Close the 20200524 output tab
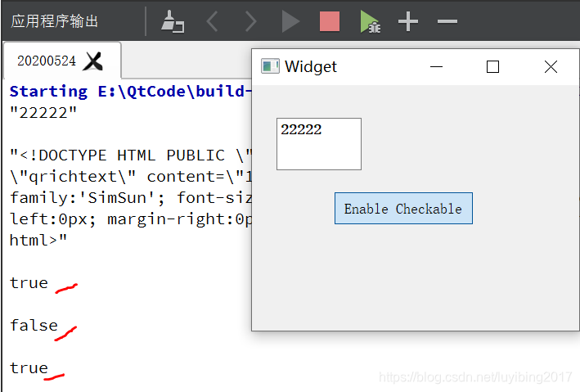This screenshot has width=580, height=392. pos(92,61)
